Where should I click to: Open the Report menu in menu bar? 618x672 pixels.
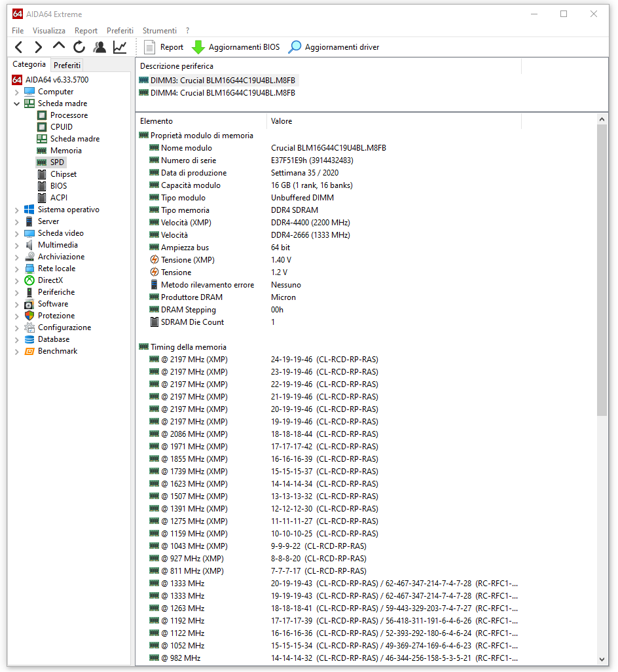[x=86, y=31]
